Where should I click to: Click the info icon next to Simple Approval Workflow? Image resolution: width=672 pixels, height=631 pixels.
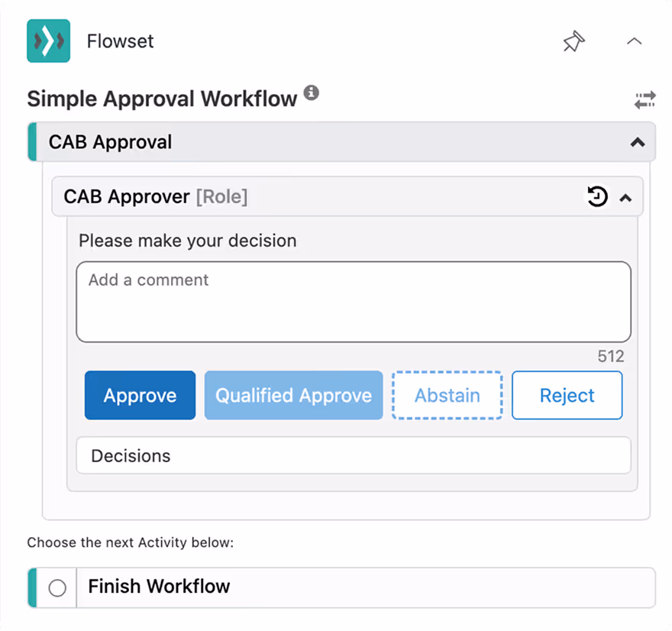pyautogui.click(x=311, y=92)
